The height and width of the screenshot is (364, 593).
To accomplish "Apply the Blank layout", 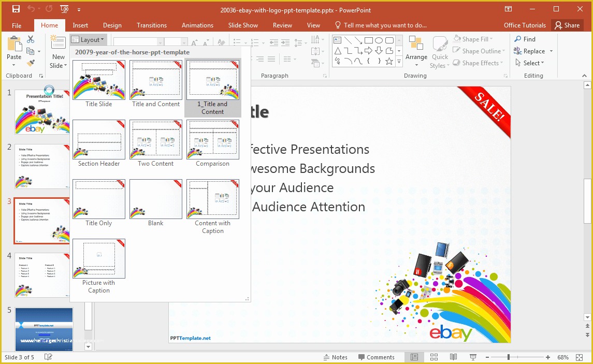I will tap(156, 203).
